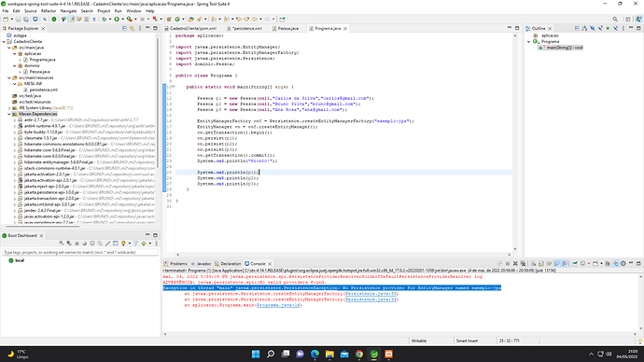Remove all terminated launches in Console
This screenshot has width=644, height=362.
coord(523,263)
